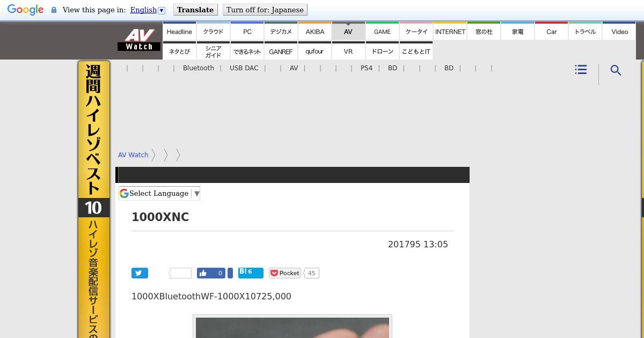
Task: Open the INTERNET tab
Action: 450,31
